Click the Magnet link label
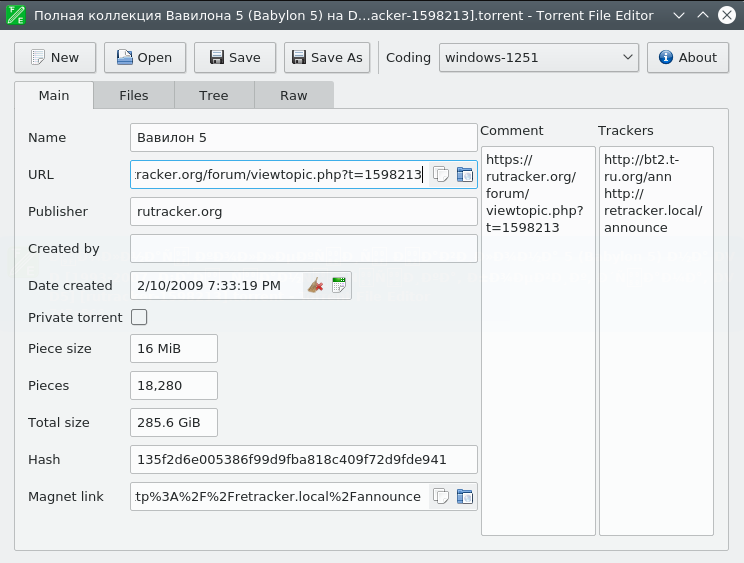Screen dimensions: 744x563 65,497
